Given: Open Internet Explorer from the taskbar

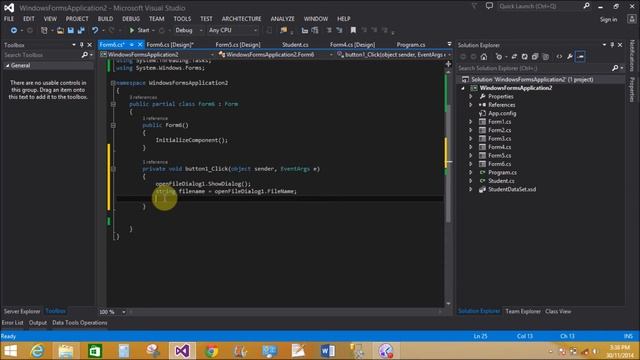Looking at the screenshot, I should click(37, 351).
